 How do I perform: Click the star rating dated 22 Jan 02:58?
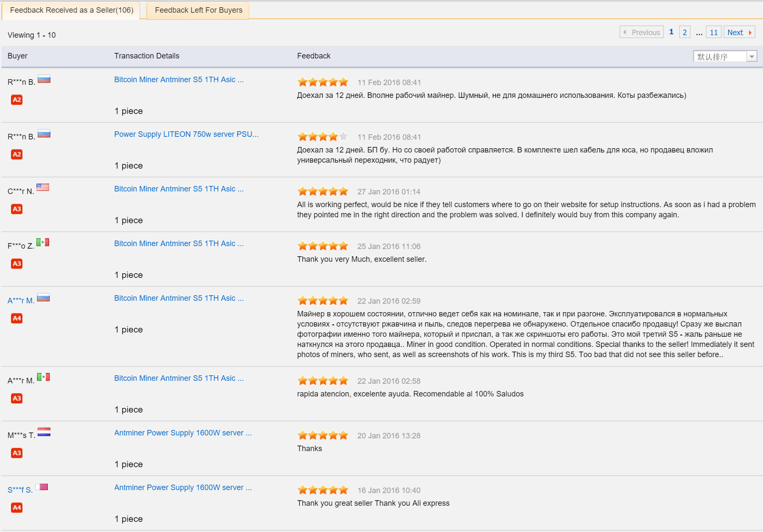click(x=323, y=381)
